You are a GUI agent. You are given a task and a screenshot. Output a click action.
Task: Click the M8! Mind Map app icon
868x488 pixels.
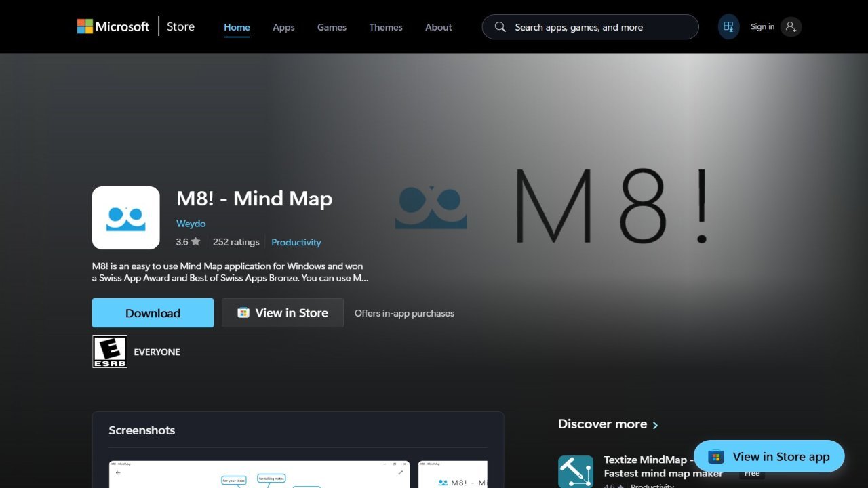tap(126, 218)
